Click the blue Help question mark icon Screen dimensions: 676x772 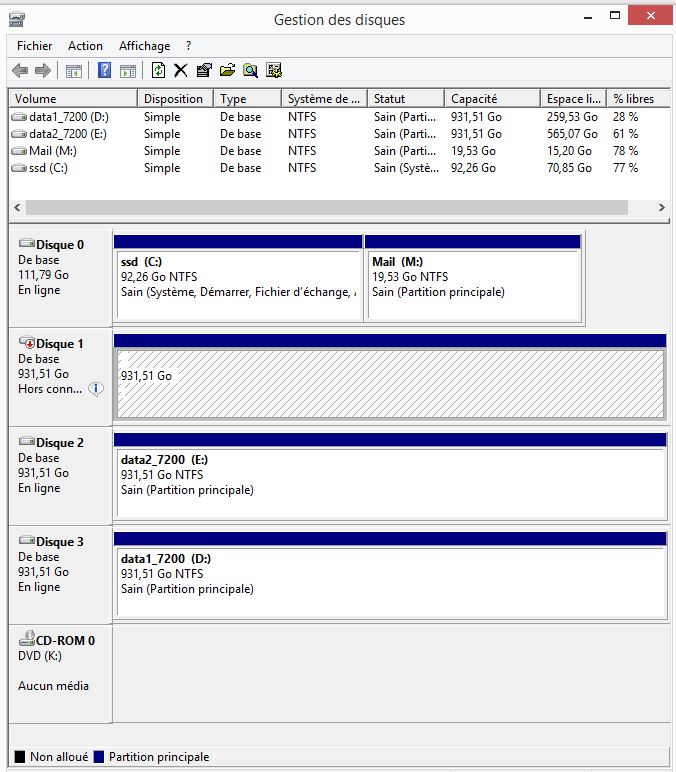104,70
